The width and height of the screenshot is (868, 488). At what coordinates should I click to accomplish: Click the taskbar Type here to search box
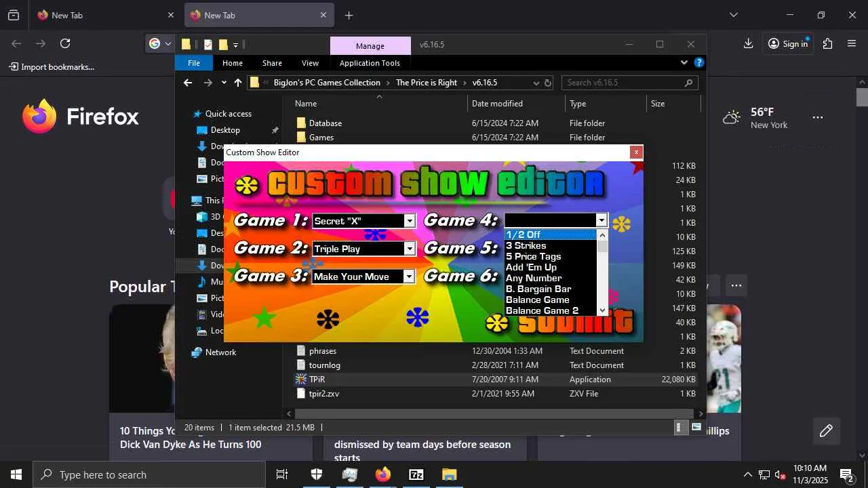click(x=149, y=474)
